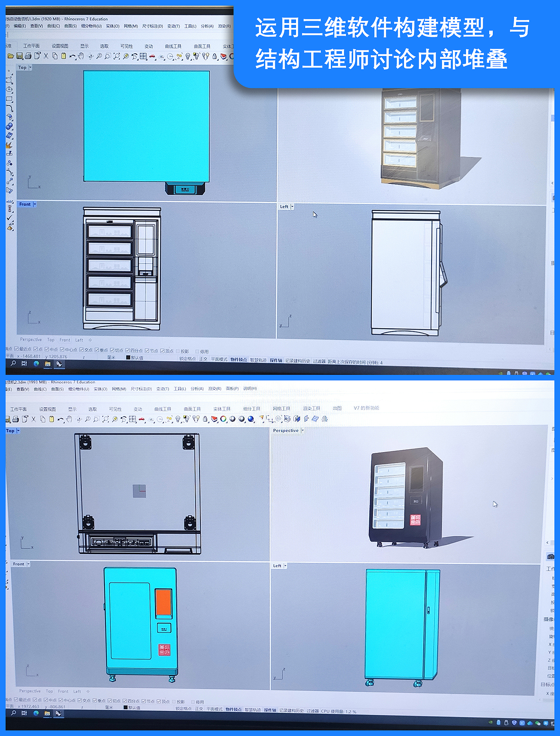Click the Print icon in the 2.3dm window toolbar
The height and width of the screenshot is (736, 560).
16,419
